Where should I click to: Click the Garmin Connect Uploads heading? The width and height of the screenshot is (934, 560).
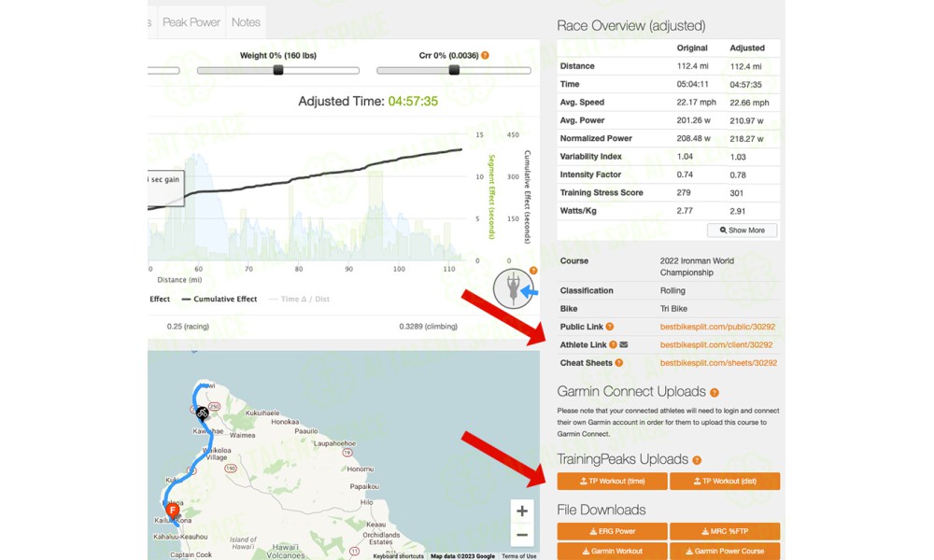point(631,392)
